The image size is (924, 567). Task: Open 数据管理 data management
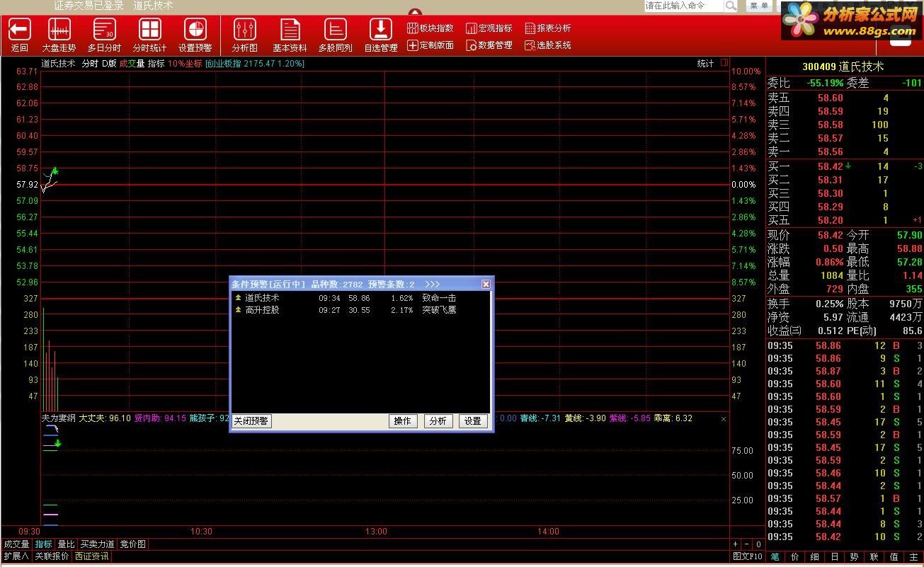point(489,45)
